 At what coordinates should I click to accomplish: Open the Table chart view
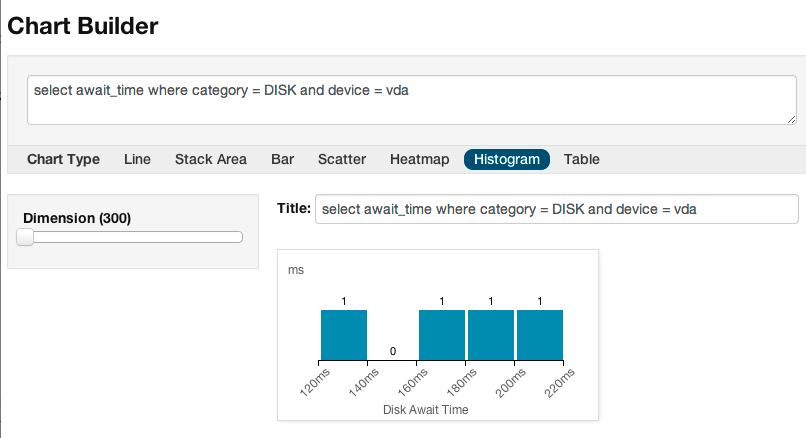(x=581, y=159)
